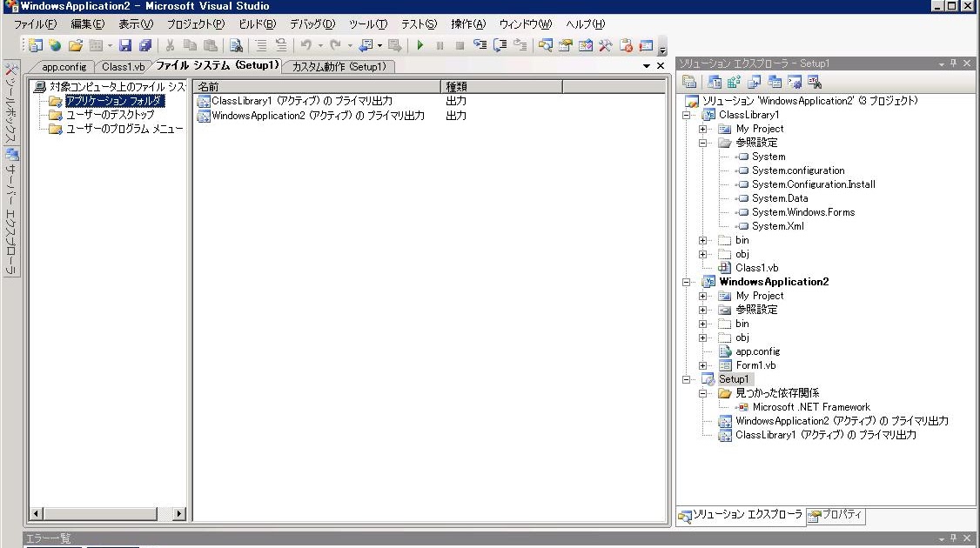Open the Toolbox wrench-and-hammer toolbar icon
Screen dimensions: 980x548
tap(605, 45)
